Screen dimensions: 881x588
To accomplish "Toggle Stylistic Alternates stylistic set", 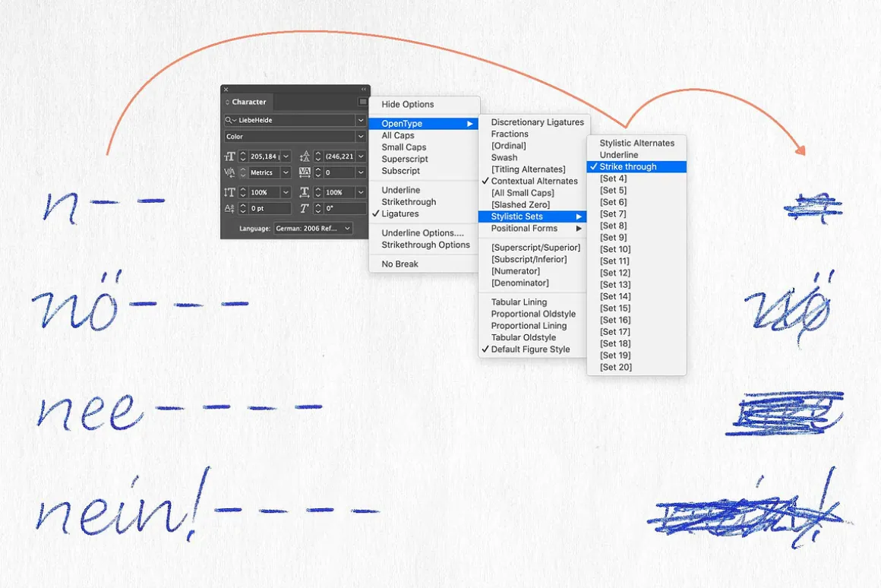I will tap(636, 143).
